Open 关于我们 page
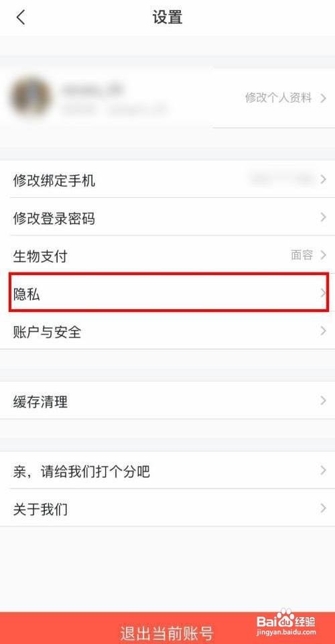 click(x=167, y=508)
